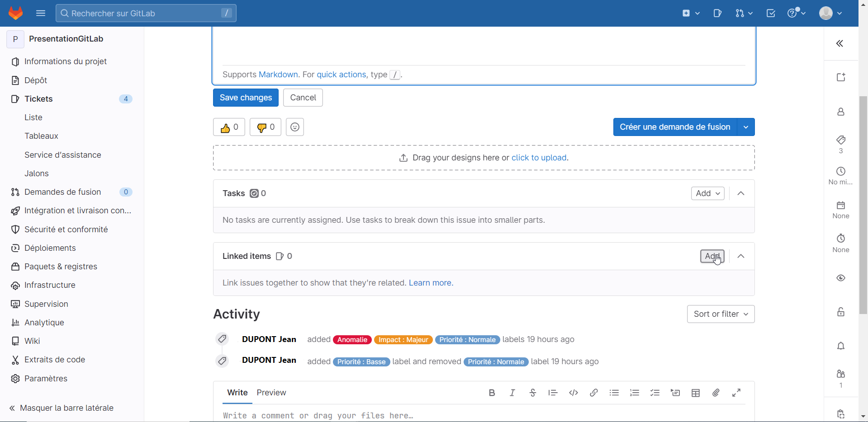Toggle thumbs down reaction
The image size is (868, 422).
[266, 127]
